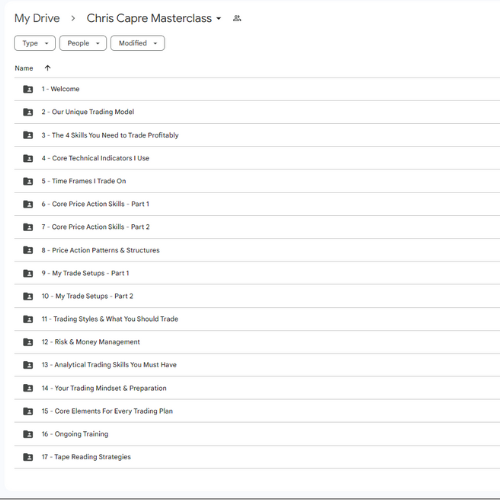Image resolution: width=500 pixels, height=500 pixels.
Task: Open the Chris Capre Masterclass folder menu arrow
Action: click(219, 18)
